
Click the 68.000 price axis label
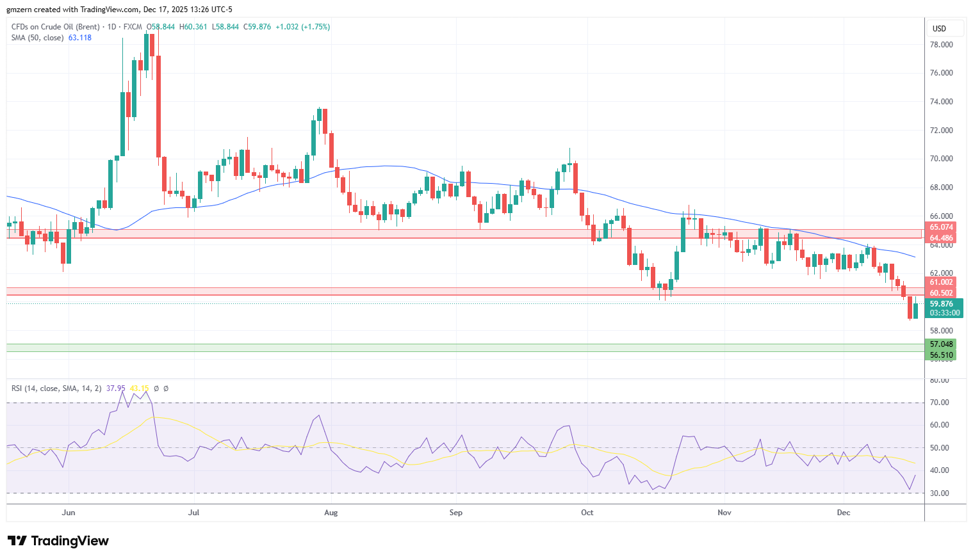pyautogui.click(x=941, y=188)
